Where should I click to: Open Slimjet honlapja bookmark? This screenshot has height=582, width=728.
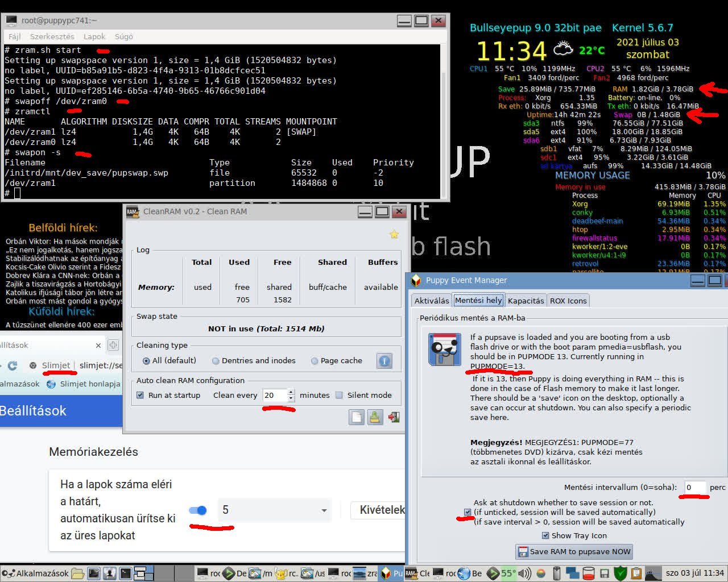(x=84, y=384)
